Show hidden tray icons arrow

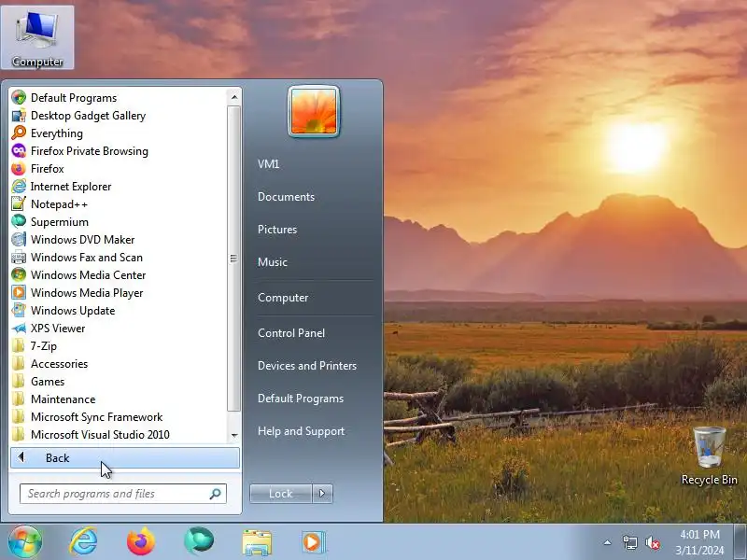pos(608,542)
